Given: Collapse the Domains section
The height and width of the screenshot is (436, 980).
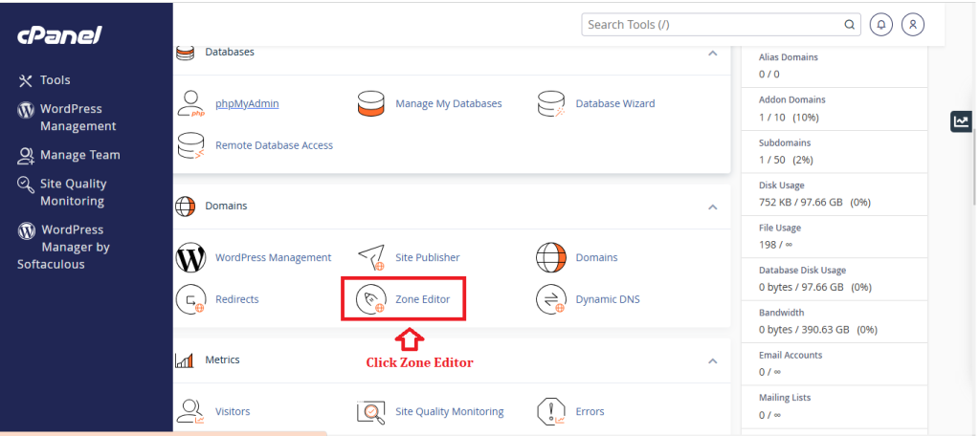Looking at the screenshot, I should tap(712, 207).
